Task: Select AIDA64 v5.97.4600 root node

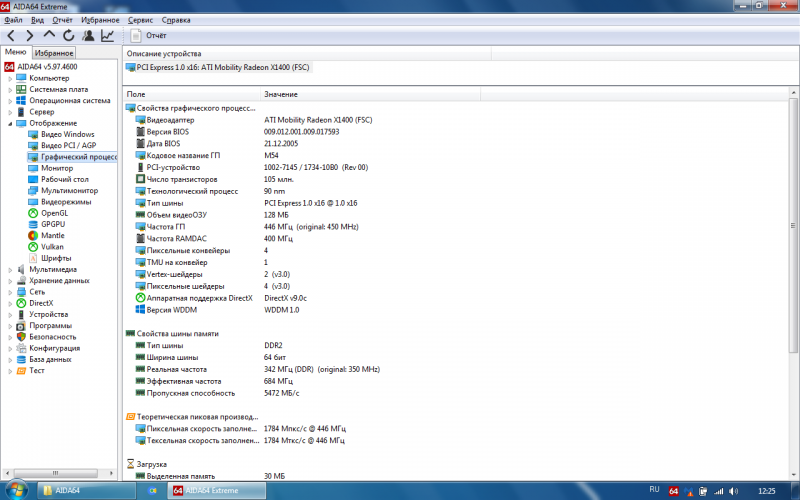Action: pos(41,66)
